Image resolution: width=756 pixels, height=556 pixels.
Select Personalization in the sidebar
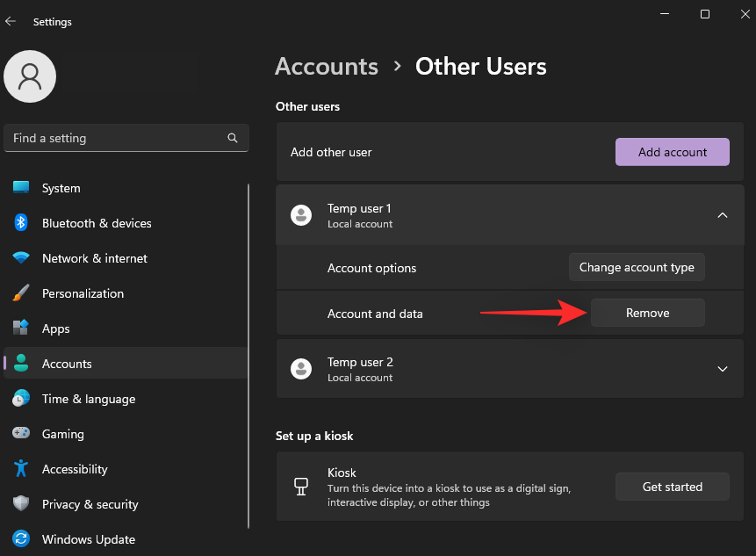click(126, 293)
